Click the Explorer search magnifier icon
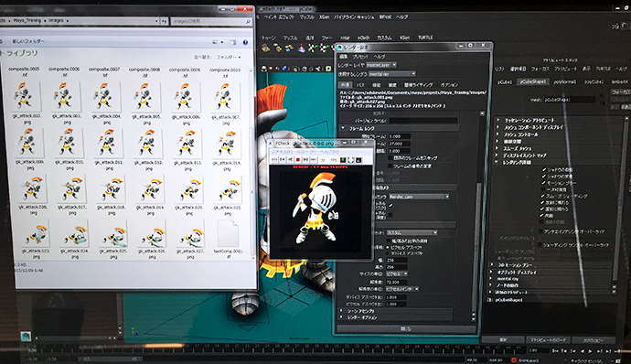This screenshot has height=364, width=631. [x=248, y=21]
